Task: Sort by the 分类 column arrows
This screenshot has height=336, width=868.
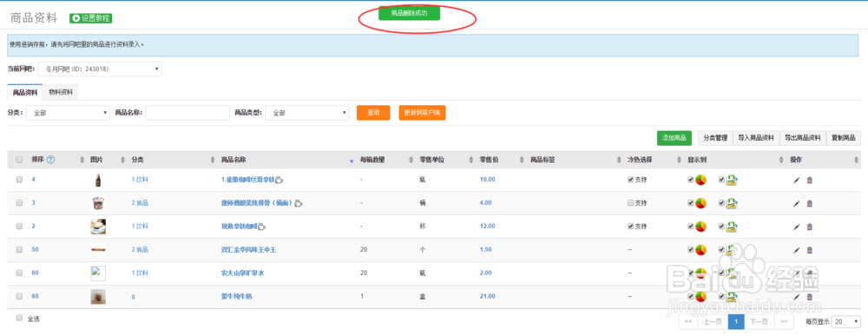Action: click(213, 160)
